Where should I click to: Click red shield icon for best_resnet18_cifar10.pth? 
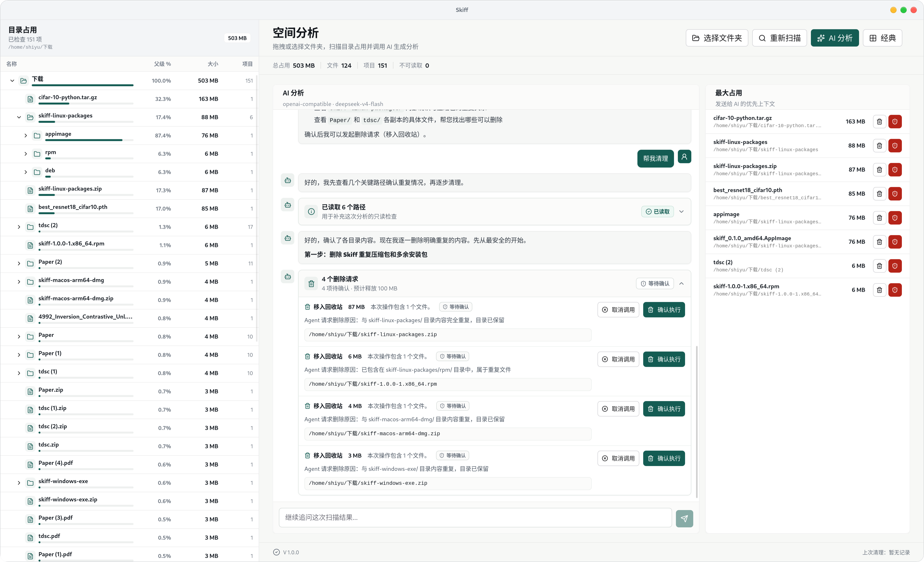click(895, 193)
